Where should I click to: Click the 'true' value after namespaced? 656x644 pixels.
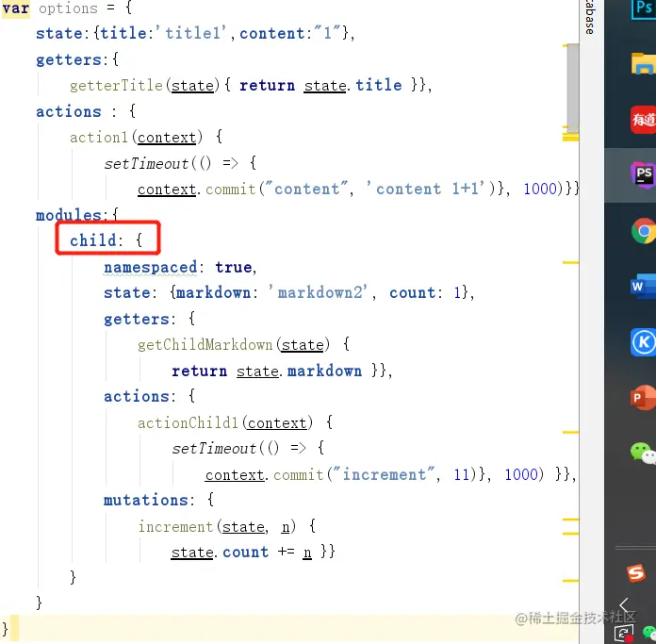(x=234, y=267)
